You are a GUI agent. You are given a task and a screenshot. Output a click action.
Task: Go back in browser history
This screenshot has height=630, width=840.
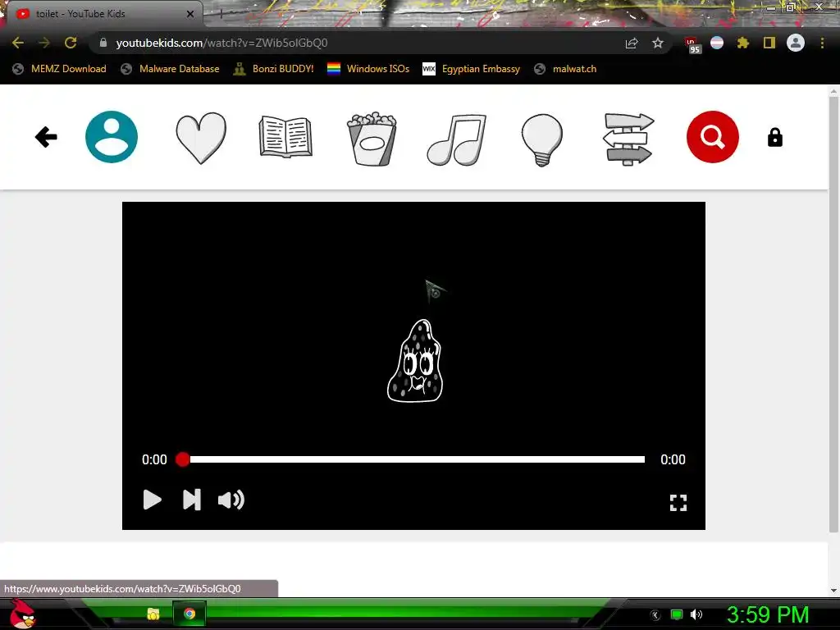tap(18, 43)
